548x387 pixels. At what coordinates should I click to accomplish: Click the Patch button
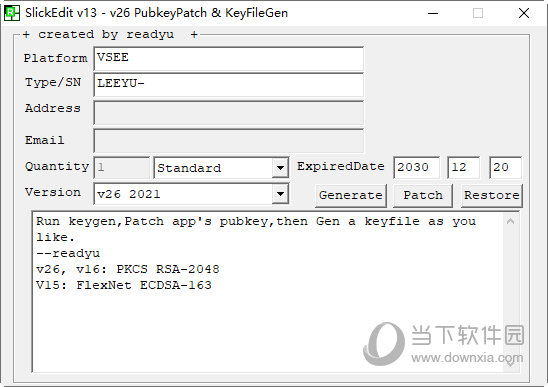coord(423,195)
